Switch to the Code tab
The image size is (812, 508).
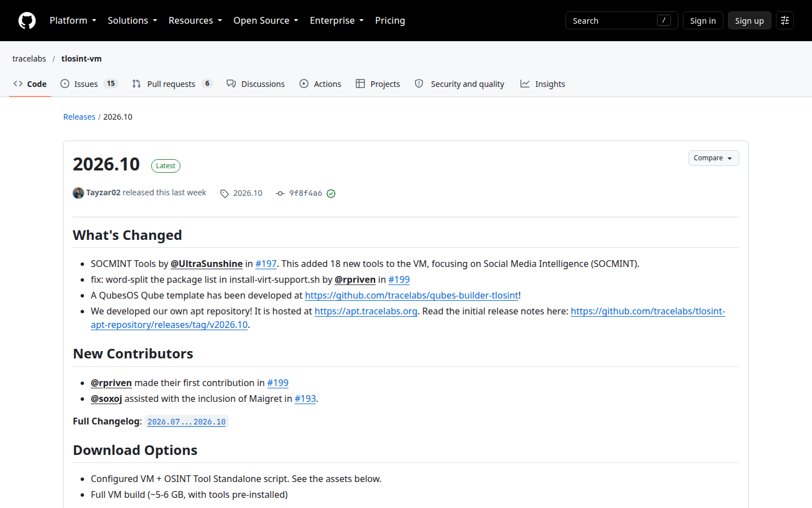30,84
